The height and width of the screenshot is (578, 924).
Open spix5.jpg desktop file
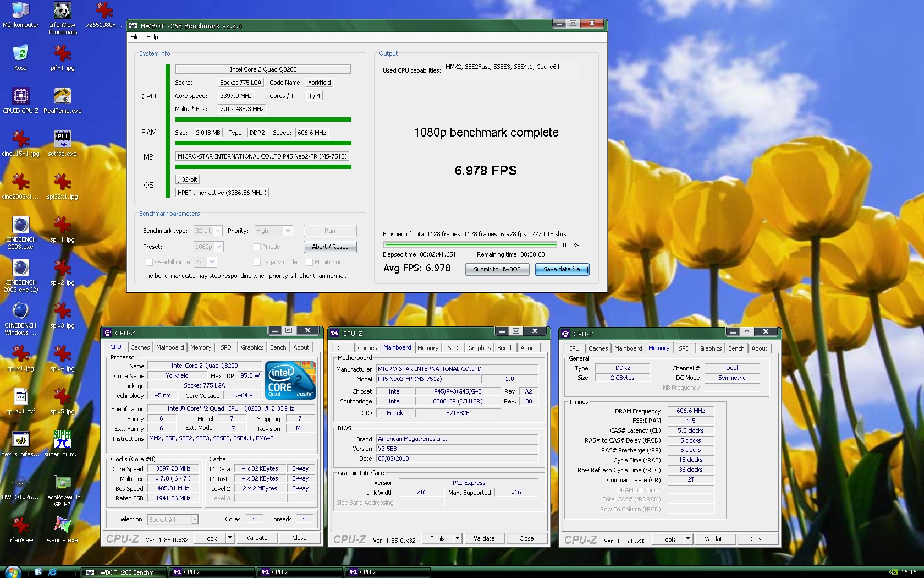tap(62, 401)
